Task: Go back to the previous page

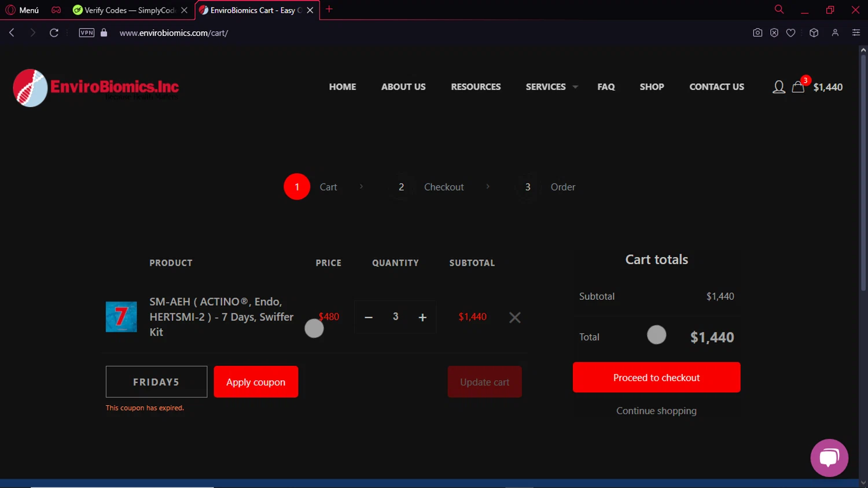Action: point(12,33)
